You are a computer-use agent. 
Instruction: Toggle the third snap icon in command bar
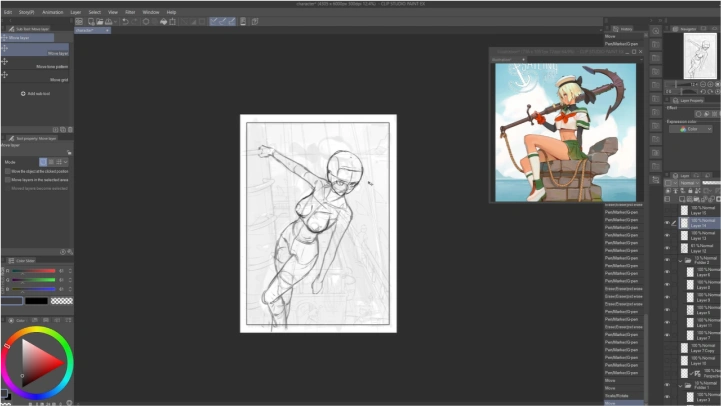(x=231, y=22)
